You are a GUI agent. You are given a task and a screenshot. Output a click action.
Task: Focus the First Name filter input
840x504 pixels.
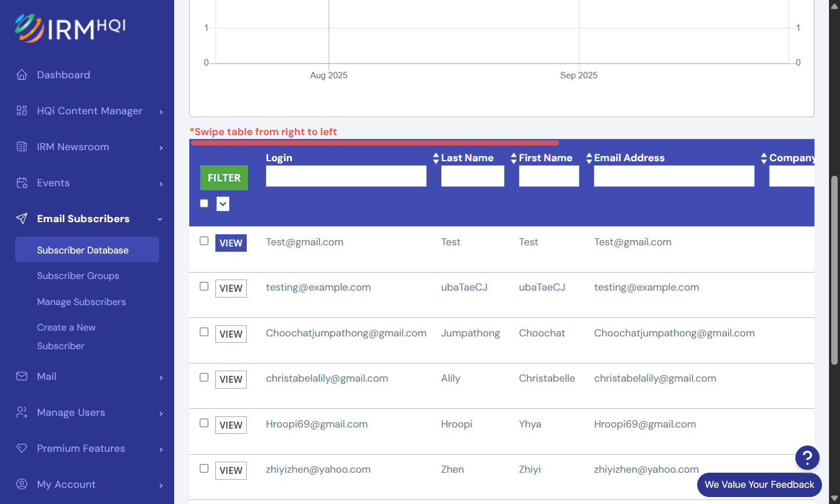(x=549, y=176)
